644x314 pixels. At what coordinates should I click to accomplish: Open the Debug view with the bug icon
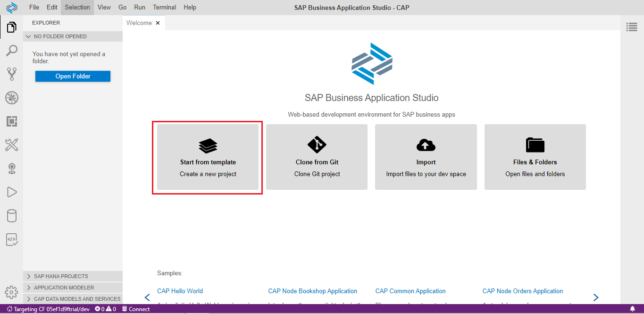[x=11, y=98]
